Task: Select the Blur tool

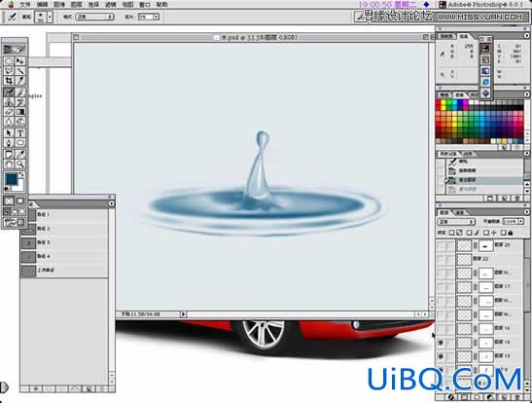Action: 9,122
